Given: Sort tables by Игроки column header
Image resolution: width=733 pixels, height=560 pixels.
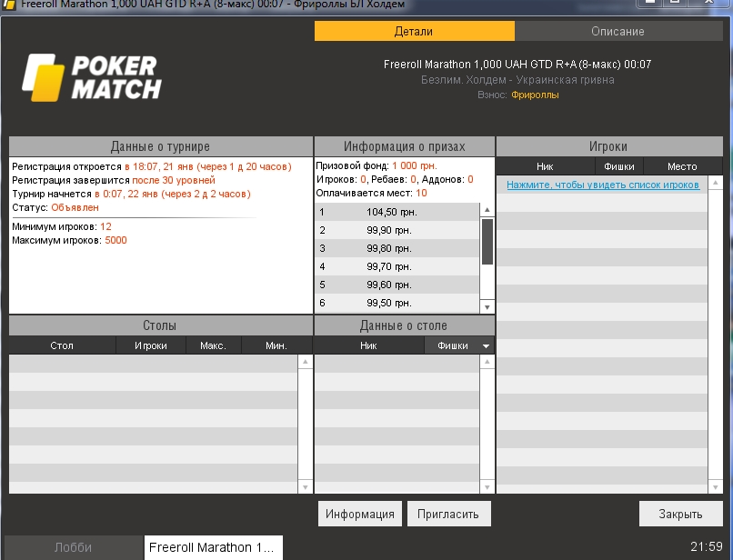Looking at the screenshot, I should coord(151,345).
